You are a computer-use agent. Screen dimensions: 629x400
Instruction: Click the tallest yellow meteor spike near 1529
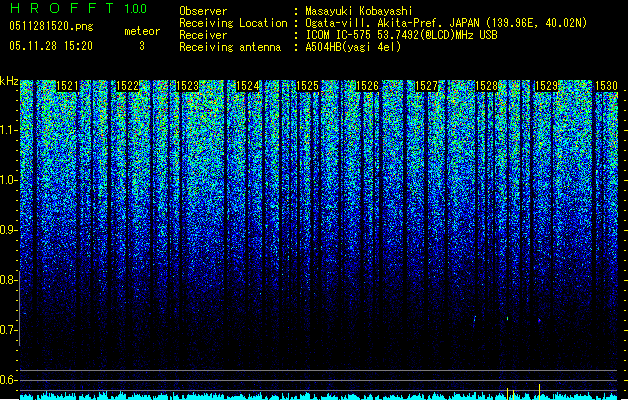(x=539, y=392)
